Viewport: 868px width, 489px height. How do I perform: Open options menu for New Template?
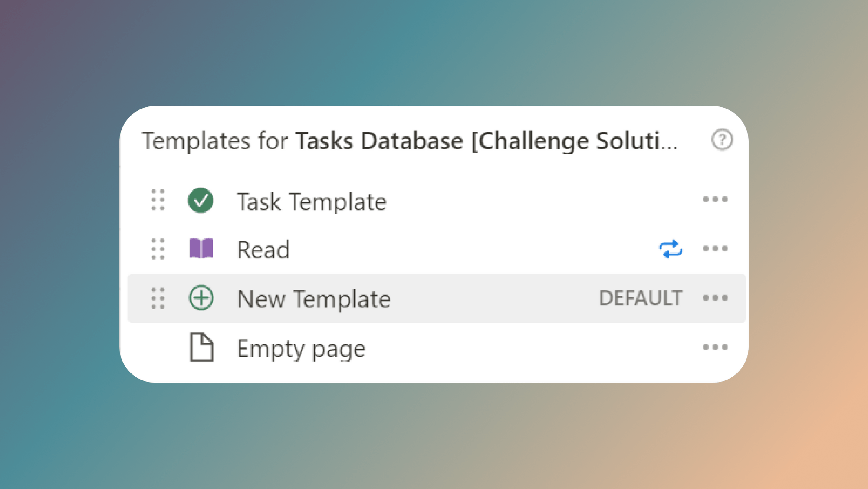716,298
